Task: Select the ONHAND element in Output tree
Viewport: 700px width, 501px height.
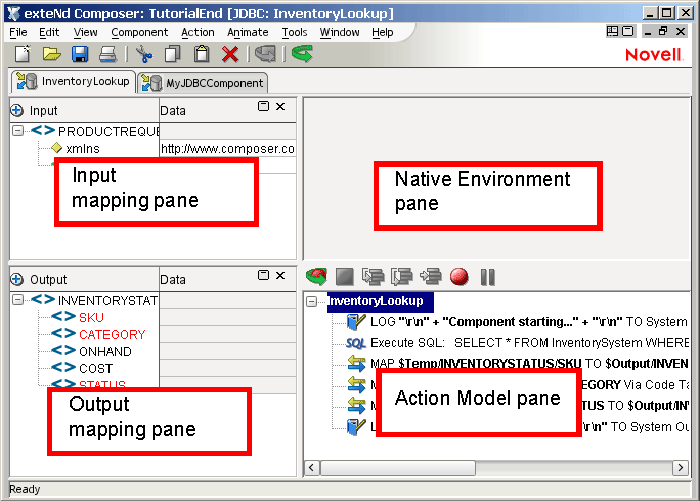Action: pos(105,351)
